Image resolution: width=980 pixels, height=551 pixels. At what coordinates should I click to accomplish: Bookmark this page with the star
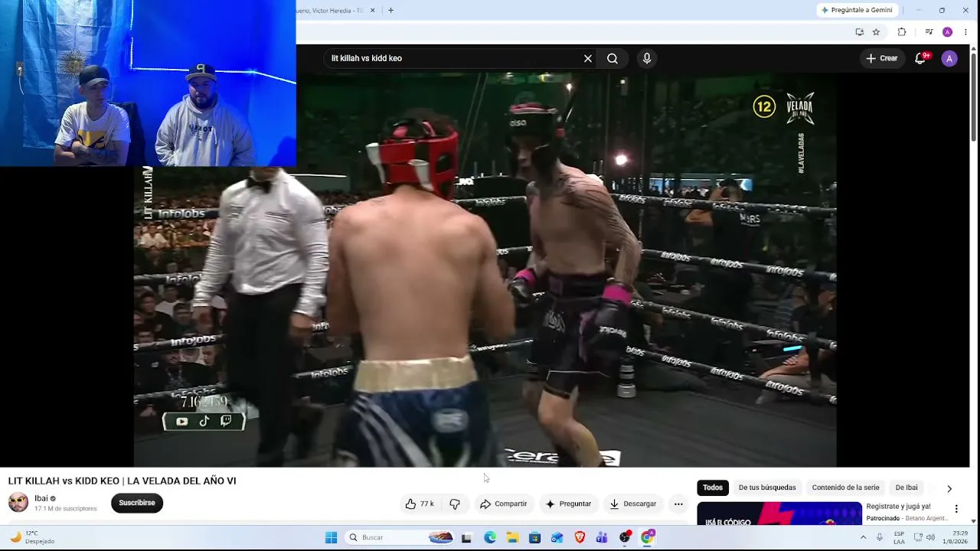tap(877, 32)
